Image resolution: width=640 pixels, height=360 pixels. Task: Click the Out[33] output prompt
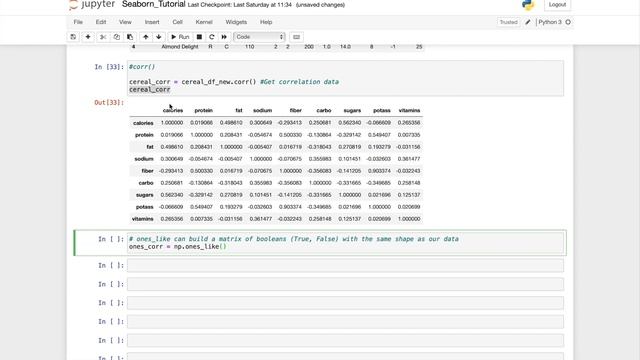pyautogui.click(x=109, y=102)
